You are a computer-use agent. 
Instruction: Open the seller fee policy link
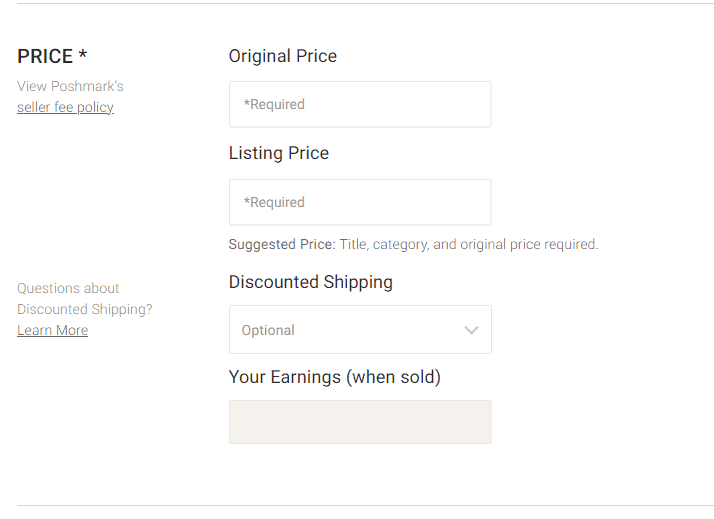[65, 108]
